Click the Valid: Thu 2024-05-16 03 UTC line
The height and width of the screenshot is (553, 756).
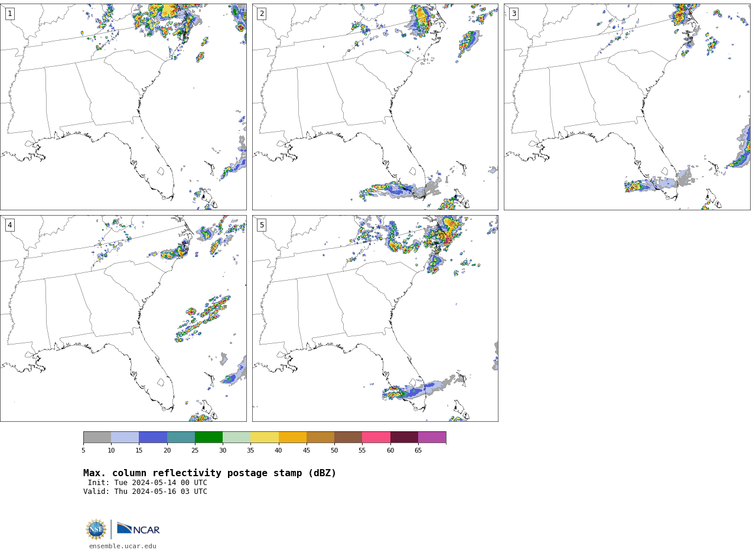point(145,492)
